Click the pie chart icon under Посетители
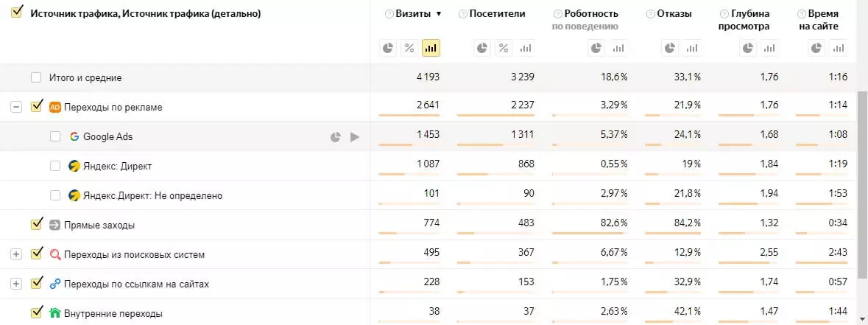Screen dimensions: 868x325 click(482, 48)
